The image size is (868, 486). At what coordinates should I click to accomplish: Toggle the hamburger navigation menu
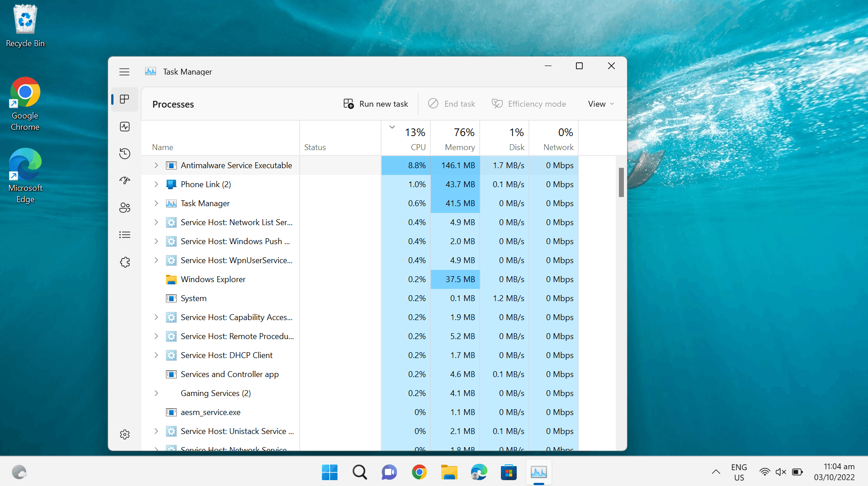pyautogui.click(x=124, y=72)
